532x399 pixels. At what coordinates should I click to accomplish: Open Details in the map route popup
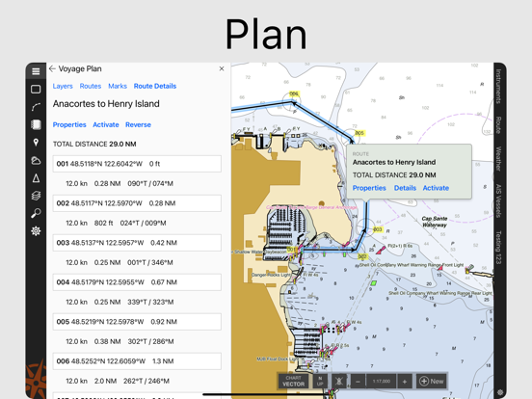tap(405, 188)
